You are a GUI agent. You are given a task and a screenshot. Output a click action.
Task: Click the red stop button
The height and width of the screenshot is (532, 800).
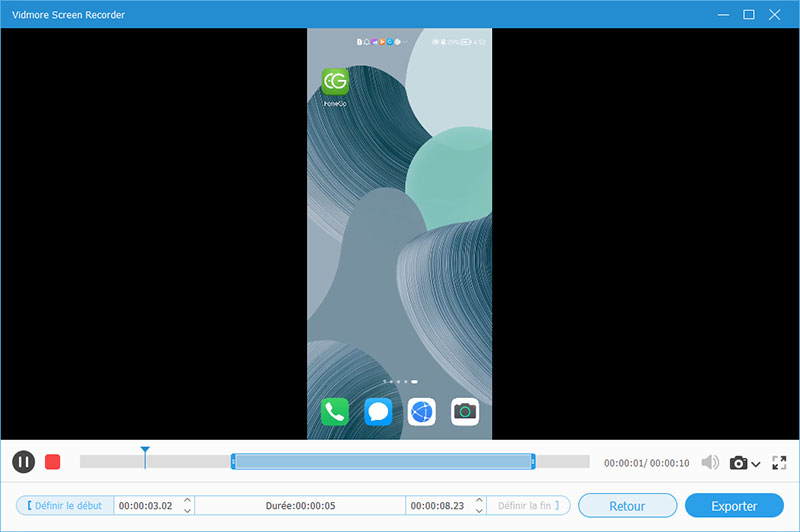click(53, 462)
